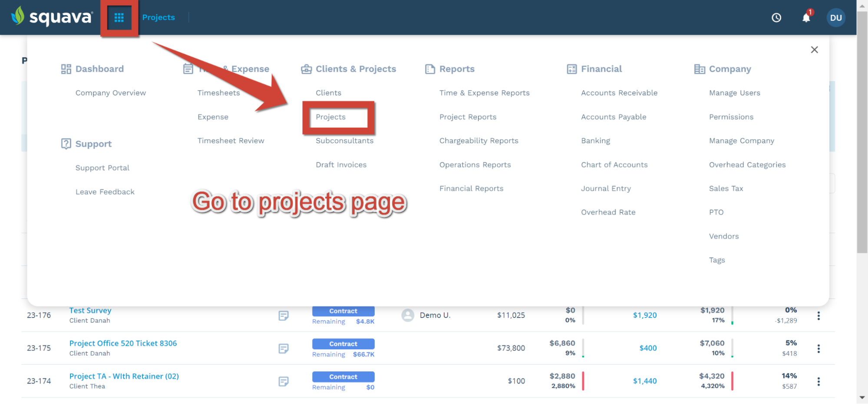Open three-dot menu for Test Survey row

(x=818, y=316)
